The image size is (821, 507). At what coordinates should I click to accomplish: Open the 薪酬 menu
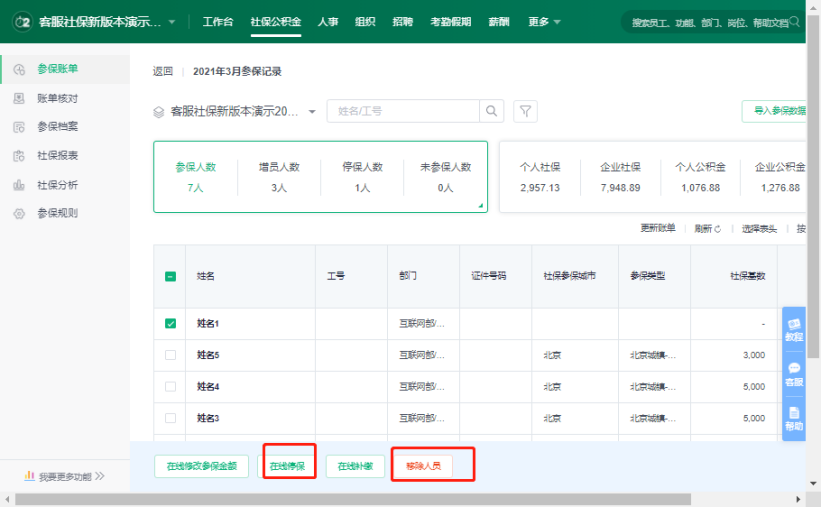[498, 22]
